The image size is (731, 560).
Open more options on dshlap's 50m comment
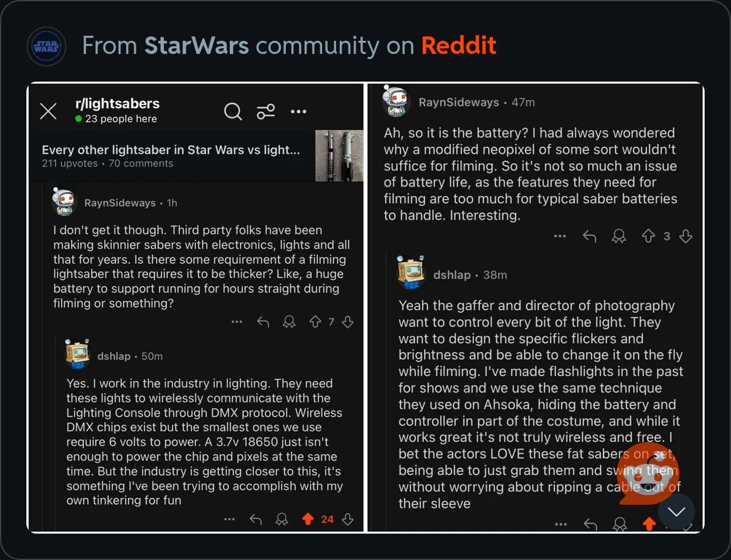[229, 519]
